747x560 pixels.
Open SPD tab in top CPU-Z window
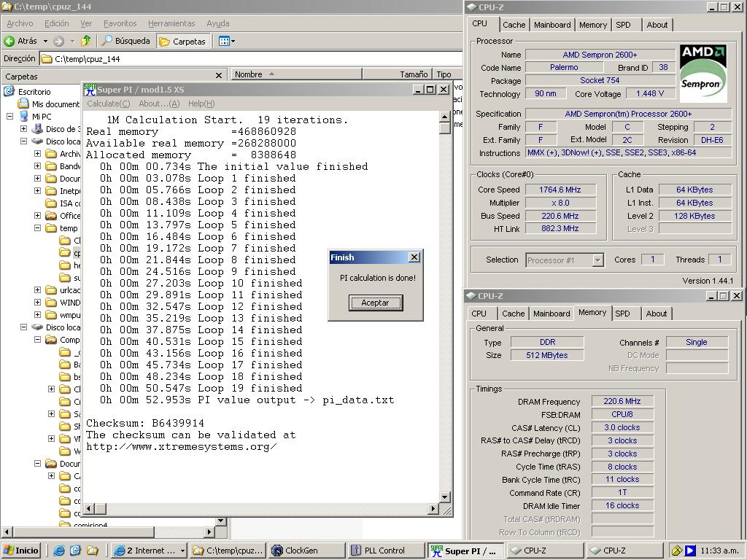coord(623,25)
